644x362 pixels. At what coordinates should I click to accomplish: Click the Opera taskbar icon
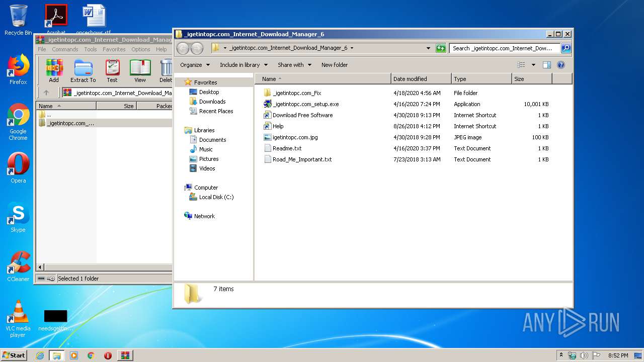pos(108,355)
